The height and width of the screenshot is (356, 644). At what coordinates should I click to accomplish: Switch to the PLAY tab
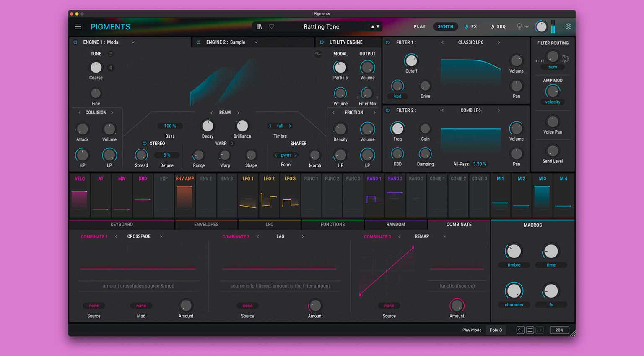point(419,26)
